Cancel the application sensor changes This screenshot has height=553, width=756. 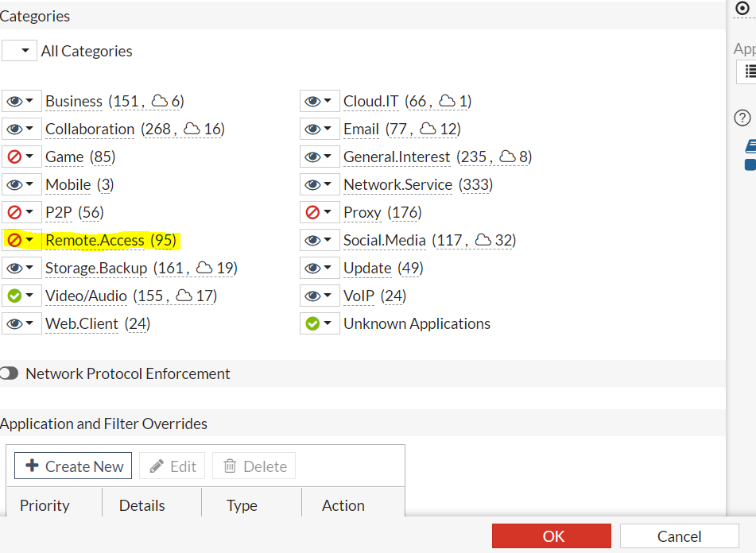[x=679, y=536]
